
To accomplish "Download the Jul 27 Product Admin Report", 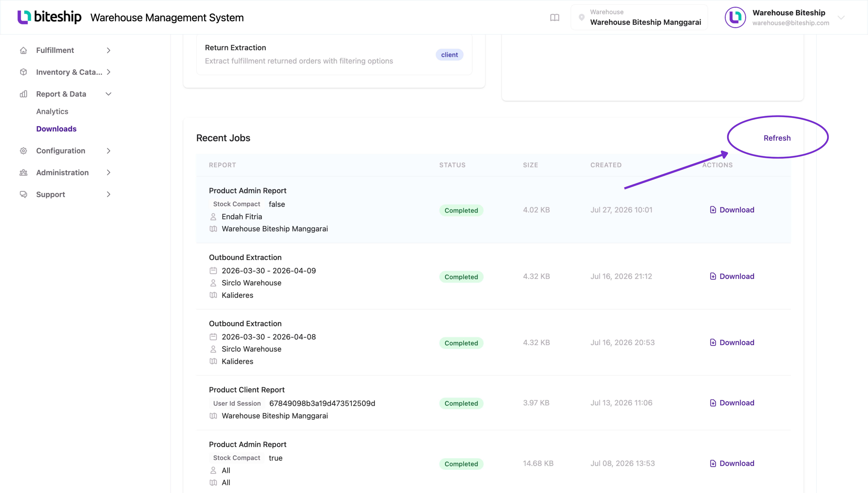I will [x=732, y=210].
